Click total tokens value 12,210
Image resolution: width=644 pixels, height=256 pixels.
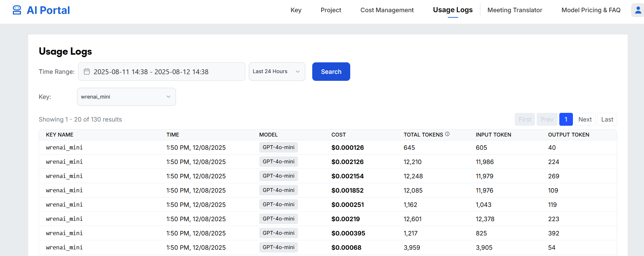point(412,162)
